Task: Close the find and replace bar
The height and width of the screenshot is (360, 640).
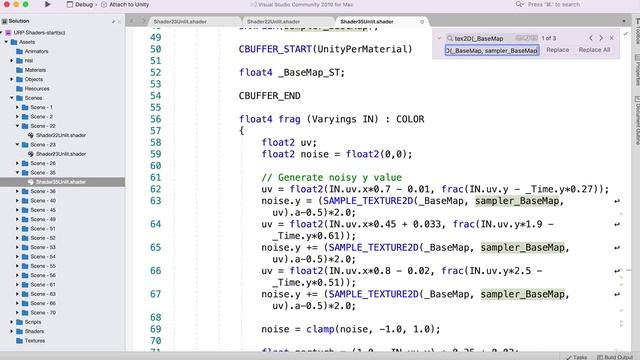Action: pyautogui.click(x=611, y=38)
